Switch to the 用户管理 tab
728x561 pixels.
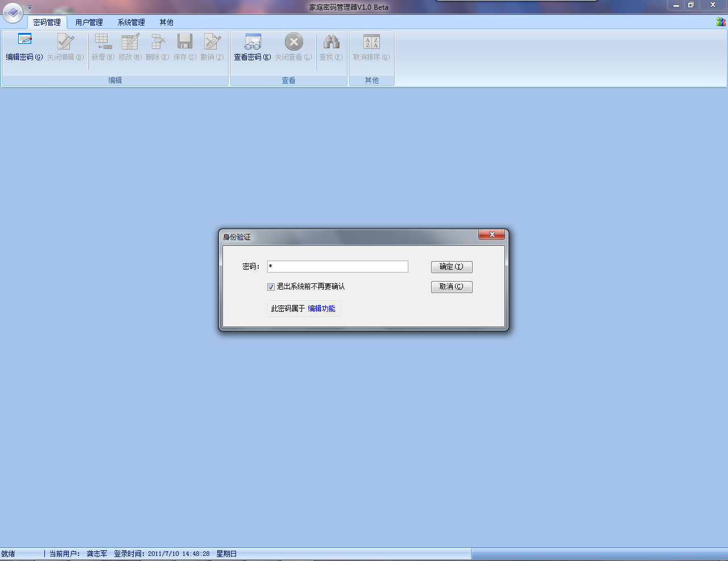coord(89,22)
